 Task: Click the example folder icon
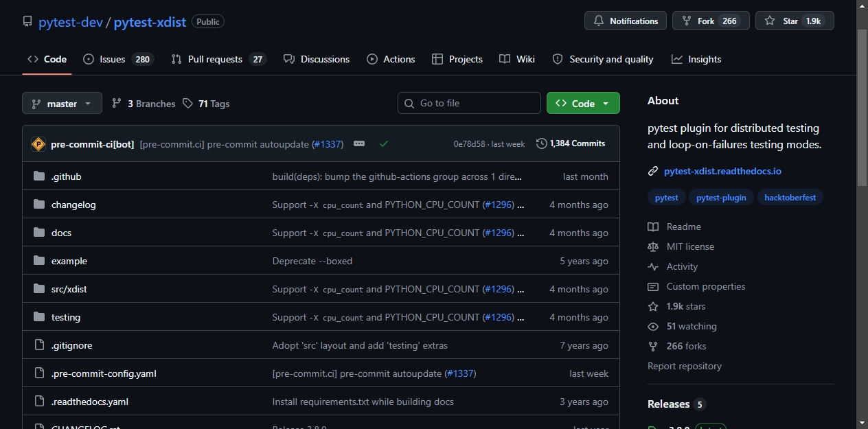pyautogui.click(x=38, y=261)
